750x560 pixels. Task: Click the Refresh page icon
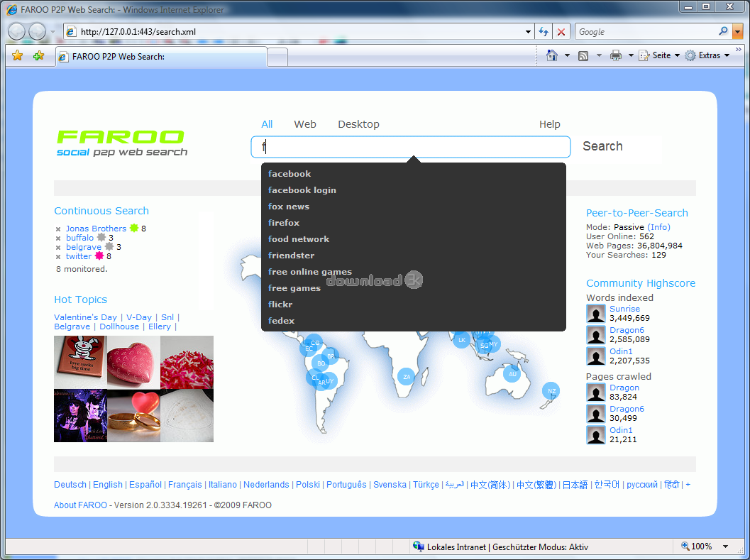[544, 32]
